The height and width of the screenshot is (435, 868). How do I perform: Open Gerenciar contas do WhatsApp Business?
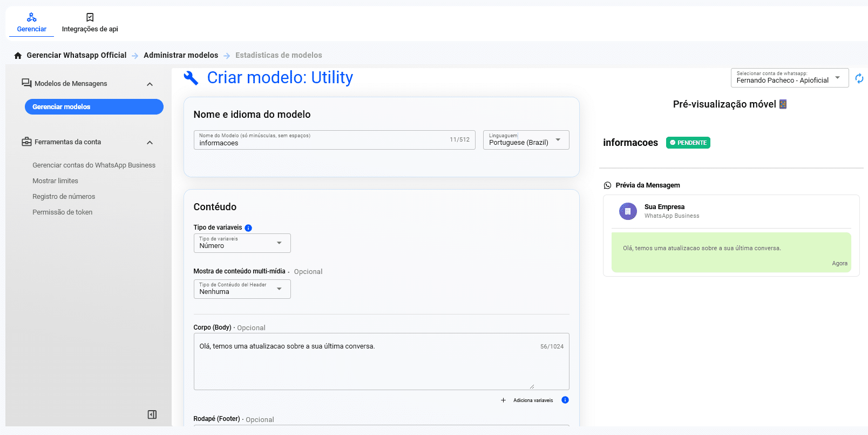94,165
